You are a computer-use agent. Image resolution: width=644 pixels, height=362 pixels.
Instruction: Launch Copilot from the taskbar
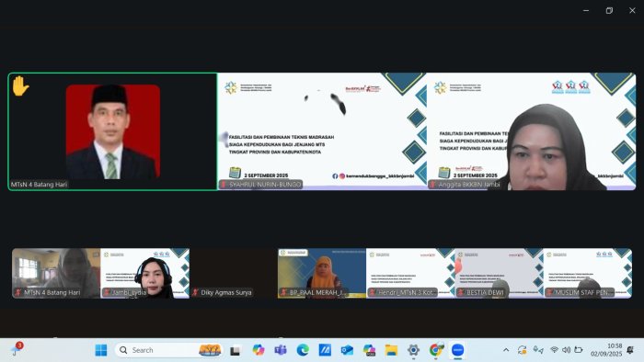point(259,350)
